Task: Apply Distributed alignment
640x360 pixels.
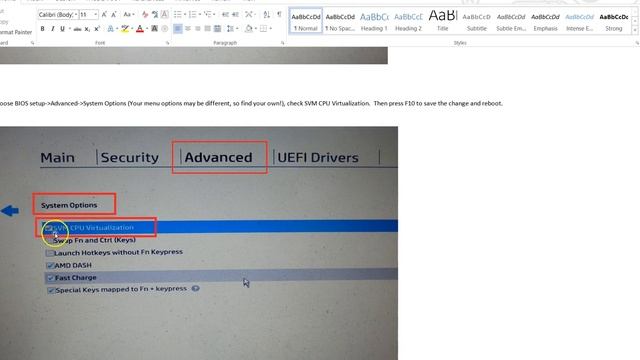Action: pyautogui.click(x=218, y=29)
